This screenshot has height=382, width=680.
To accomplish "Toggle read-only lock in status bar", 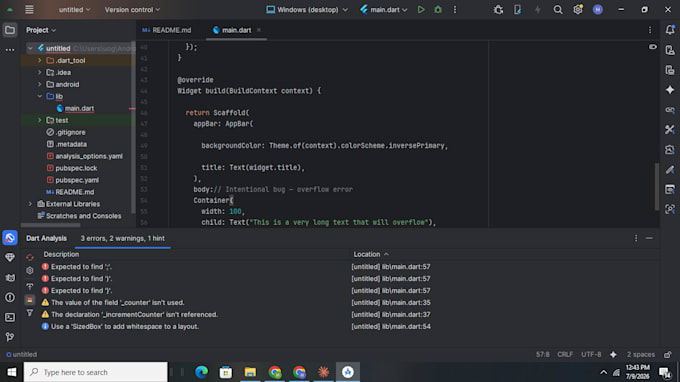I will [667, 355].
